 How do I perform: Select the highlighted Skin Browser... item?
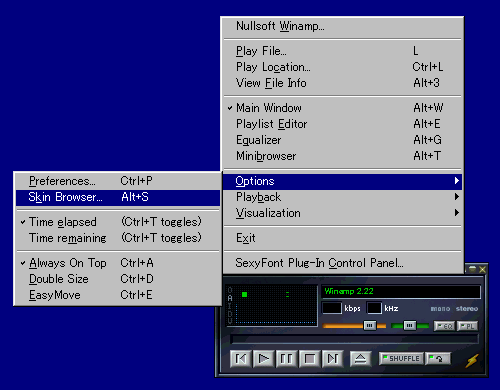point(118,197)
